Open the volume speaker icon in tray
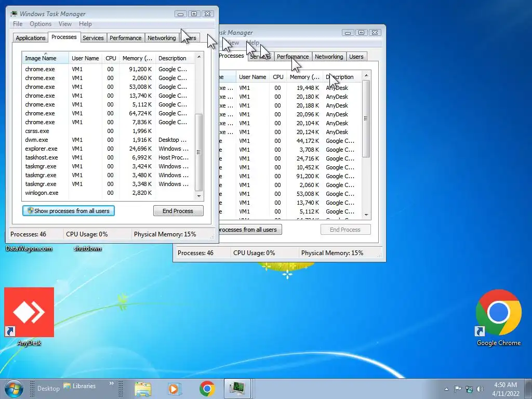 480,389
